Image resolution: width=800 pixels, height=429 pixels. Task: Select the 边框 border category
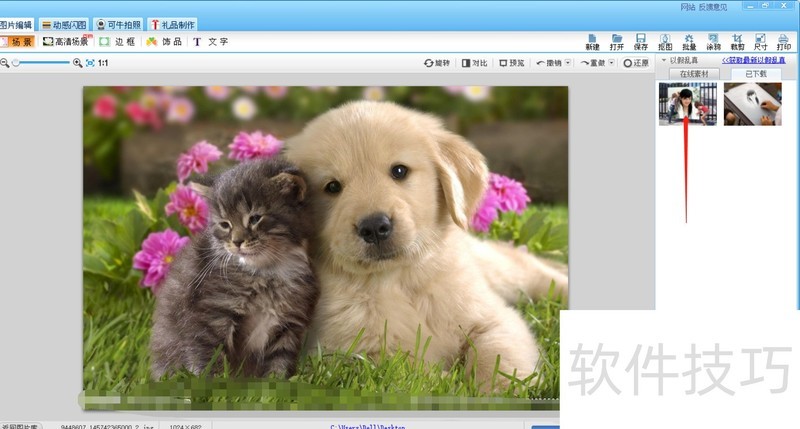click(117, 42)
